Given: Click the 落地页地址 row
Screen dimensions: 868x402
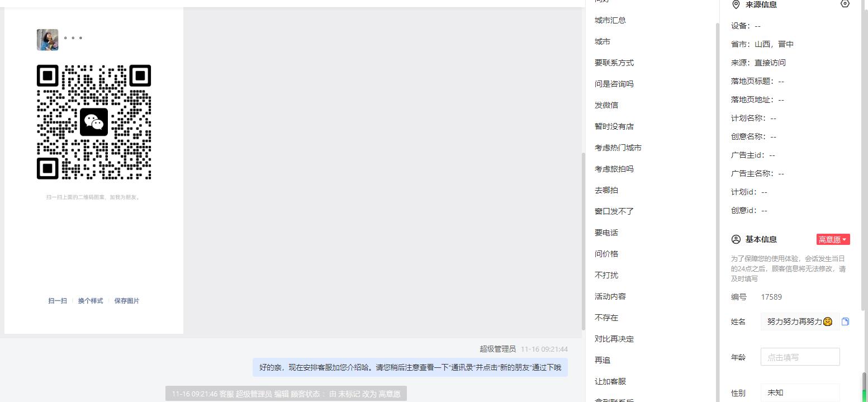Looking at the screenshot, I should [757, 100].
